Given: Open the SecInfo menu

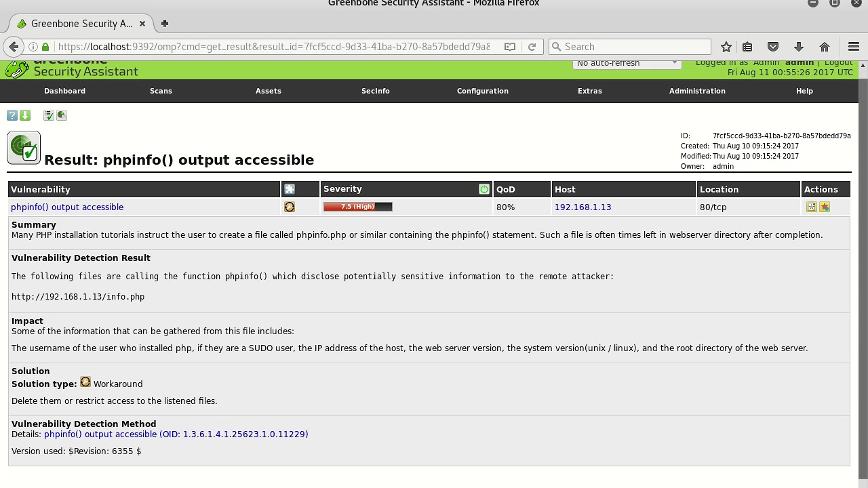Looking at the screenshot, I should 376,91.
